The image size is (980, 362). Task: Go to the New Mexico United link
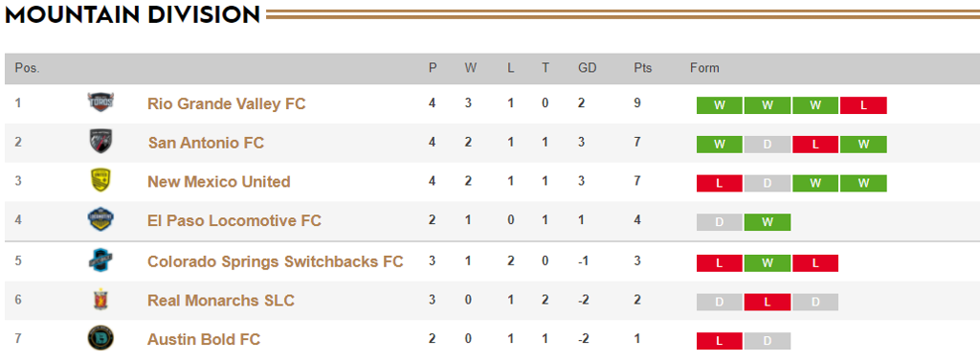coord(219,182)
